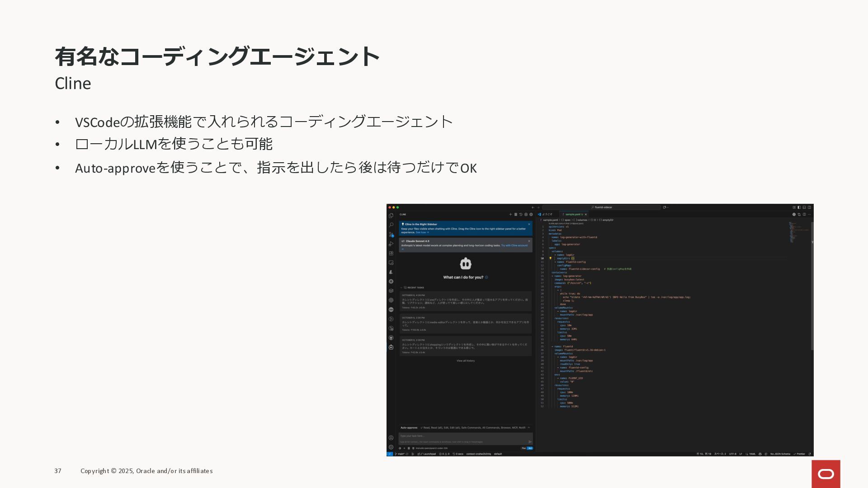Viewport: 868px width, 488px height.
Task: Switch to the sample.yaml editor tab
Action: pyautogui.click(x=573, y=214)
